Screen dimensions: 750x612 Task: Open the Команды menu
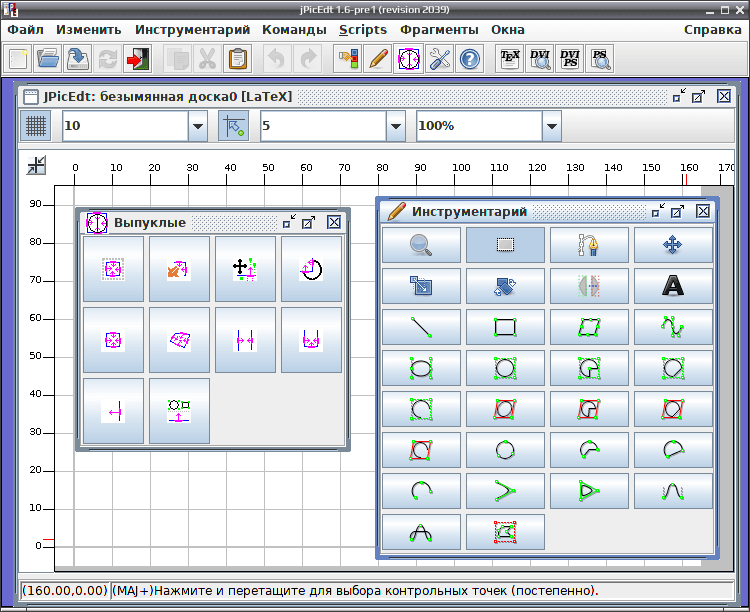pos(294,30)
